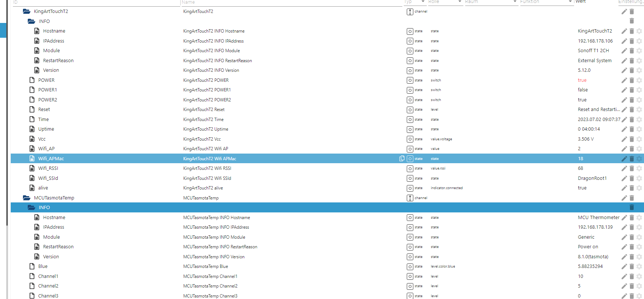The image size is (644, 299).
Task: Delete the highlighted MCUTasmotaTemp INFO folder
Action: point(632,208)
